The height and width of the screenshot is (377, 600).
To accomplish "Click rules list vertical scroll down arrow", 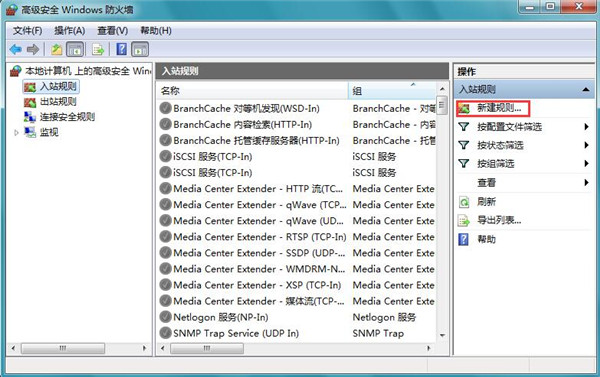I will click(442, 335).
